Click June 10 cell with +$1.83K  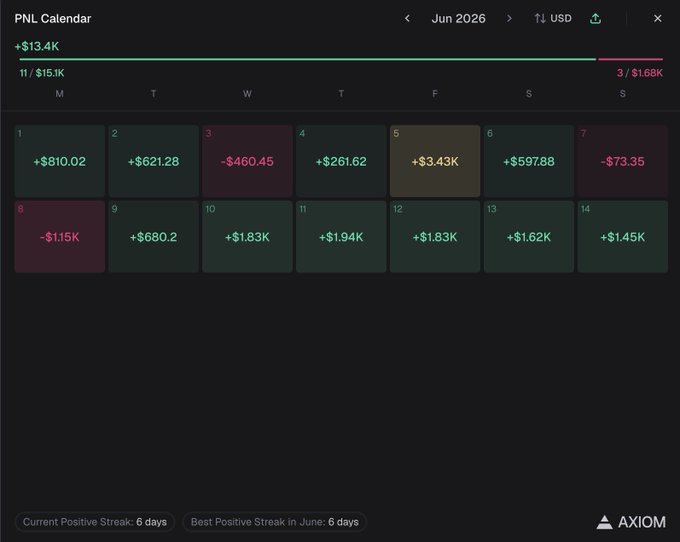247,236
